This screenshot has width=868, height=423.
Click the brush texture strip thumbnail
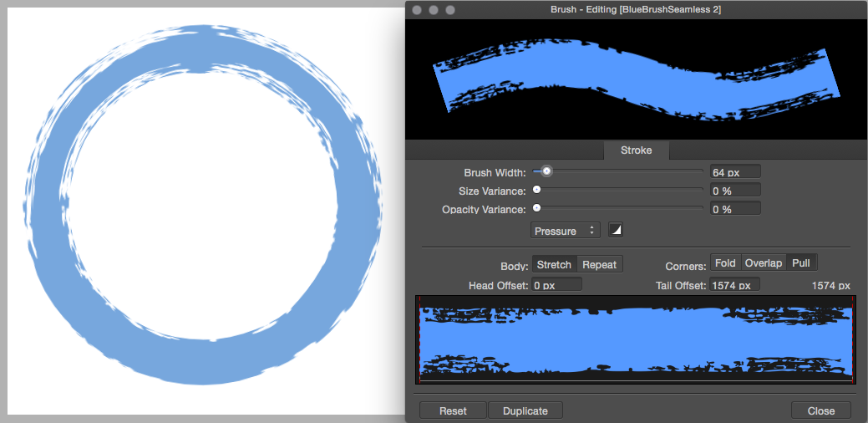point(636,340)
